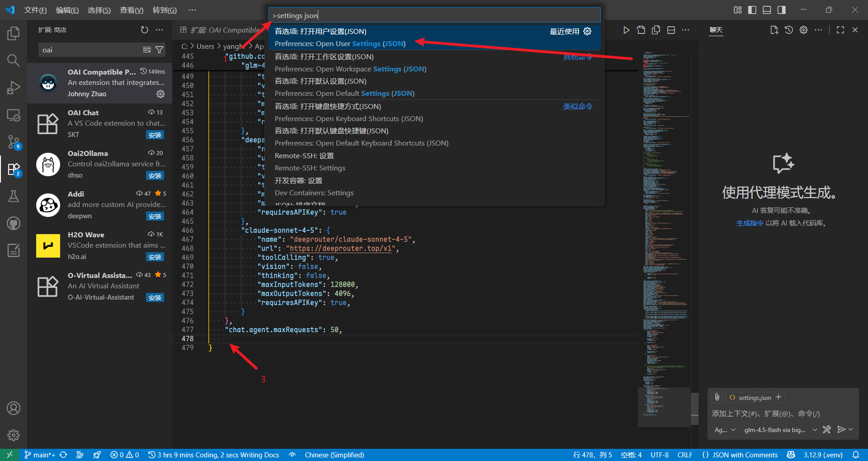
Task: Install the H2O Wave extension
Action: [x=155, y=257]
